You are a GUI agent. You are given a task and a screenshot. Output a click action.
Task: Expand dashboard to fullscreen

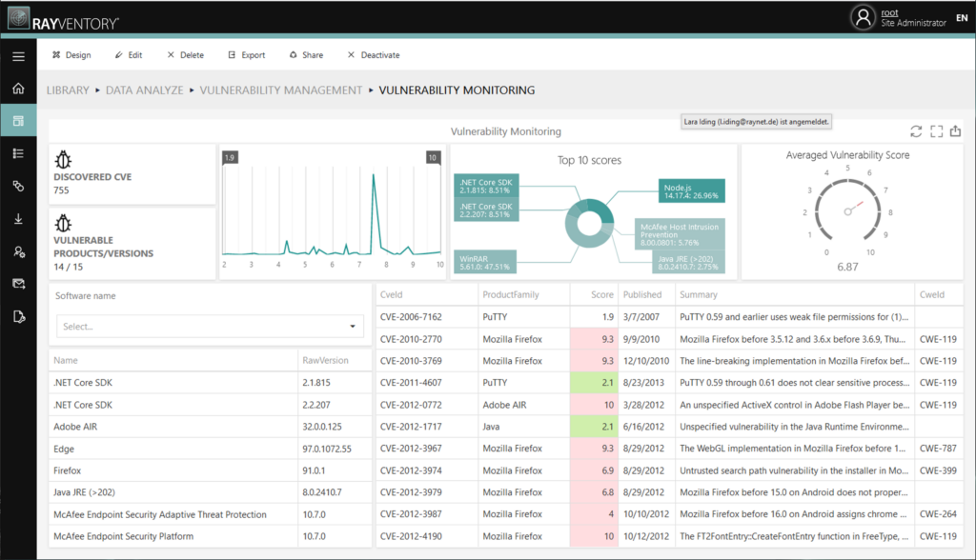(936, 131)
